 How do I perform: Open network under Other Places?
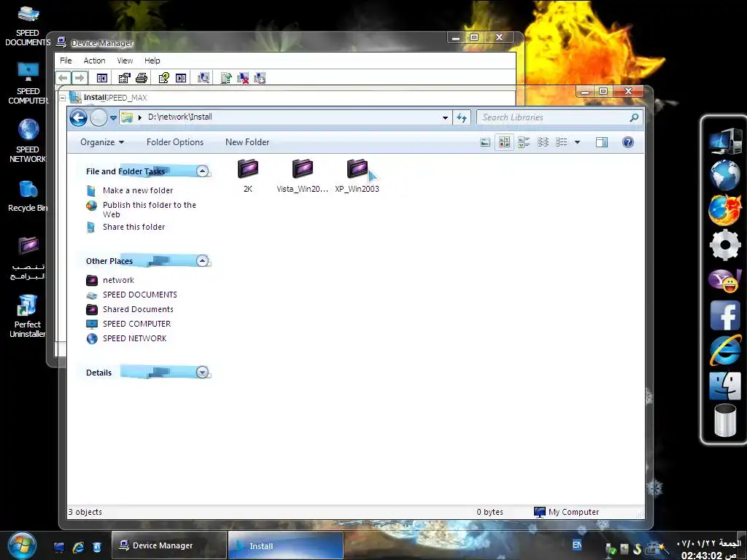click(x=119, y=280)
